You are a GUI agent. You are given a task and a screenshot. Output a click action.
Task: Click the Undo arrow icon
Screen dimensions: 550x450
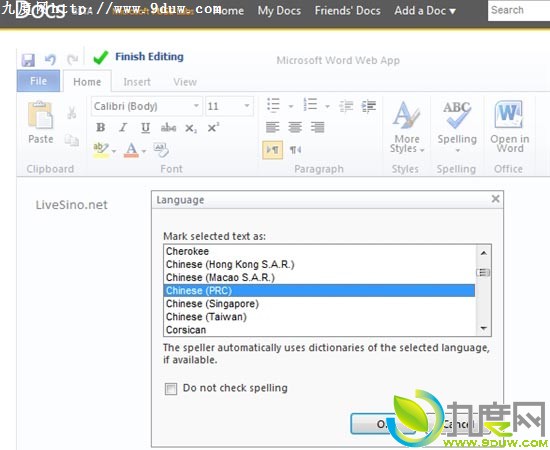(50, 60)
